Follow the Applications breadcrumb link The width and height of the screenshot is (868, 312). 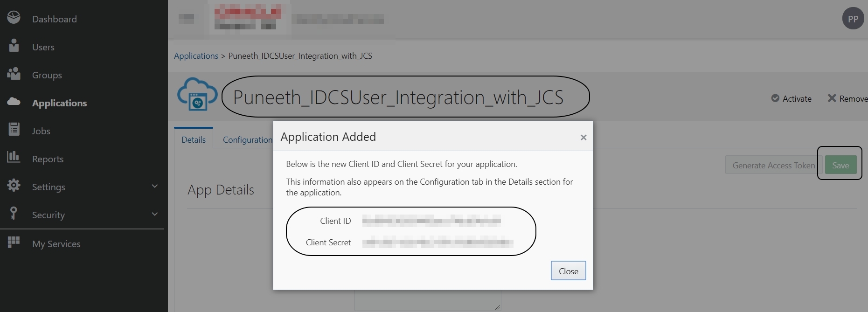tap(196, 56)
